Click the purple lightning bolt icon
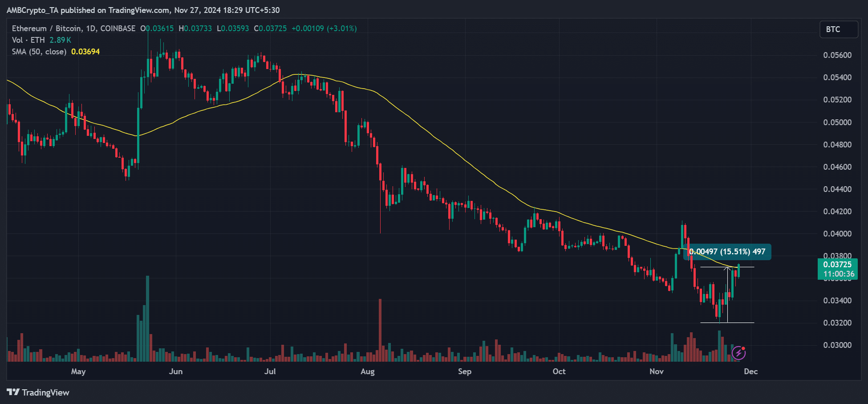868x404 pixels. (739, 353)
